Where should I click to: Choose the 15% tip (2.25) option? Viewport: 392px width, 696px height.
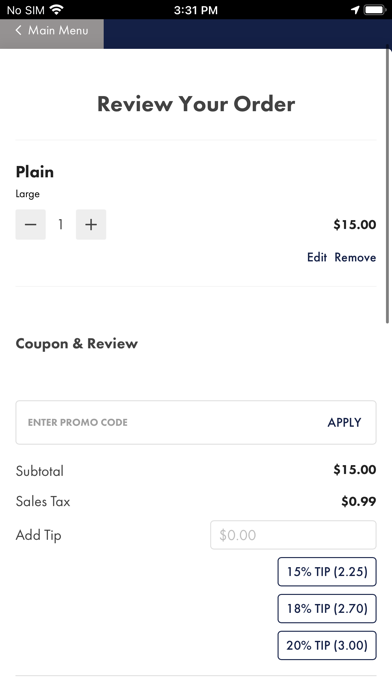click(327, 572)
